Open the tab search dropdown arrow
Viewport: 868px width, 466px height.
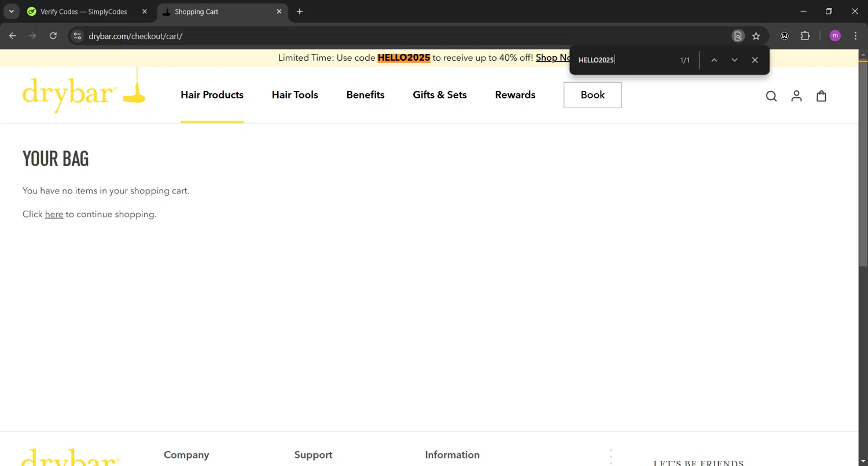point(11,12)
